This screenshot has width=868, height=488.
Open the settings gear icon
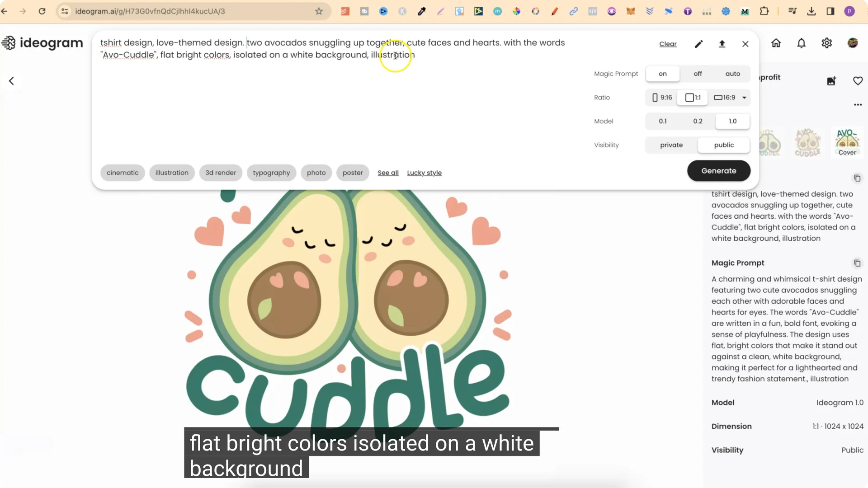[826, 43]
